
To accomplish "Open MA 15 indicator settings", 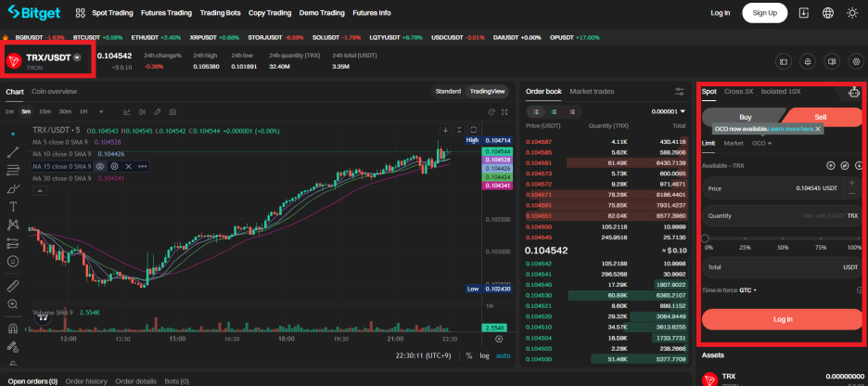I will click(115, 166).
